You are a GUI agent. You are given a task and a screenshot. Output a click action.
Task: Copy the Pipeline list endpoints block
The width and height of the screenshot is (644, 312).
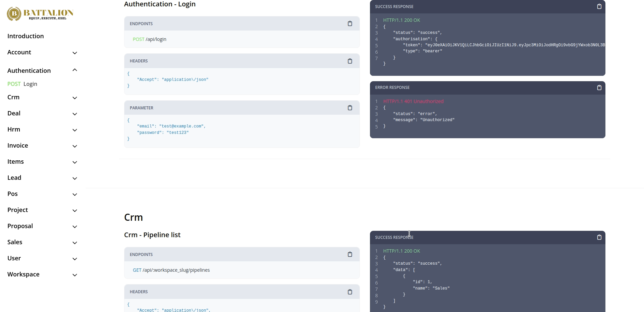(350, 254)
